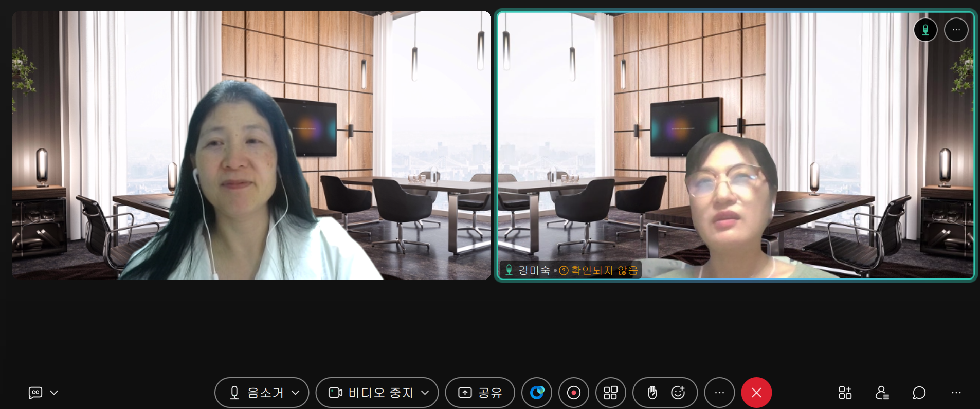The image size is (980, 409).
Task: Select the left participant's video tile
Action: tap(251, 145)
